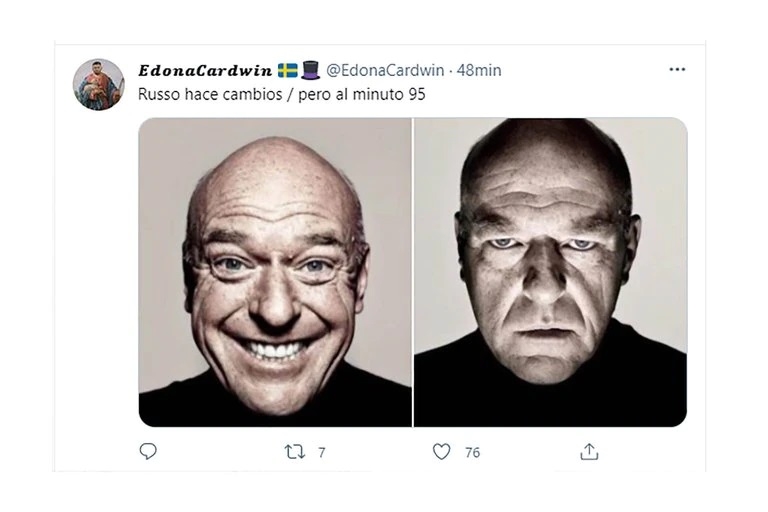Click the Swedish flag emoji beside the name
This screenshot has height=512, width=768.
(287, 70)
